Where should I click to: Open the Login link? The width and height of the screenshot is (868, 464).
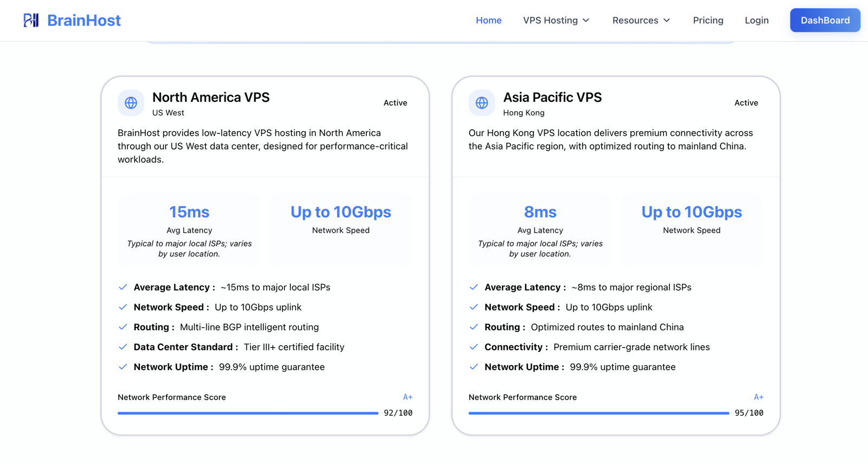pyautogui.click(x=756, y=20)
